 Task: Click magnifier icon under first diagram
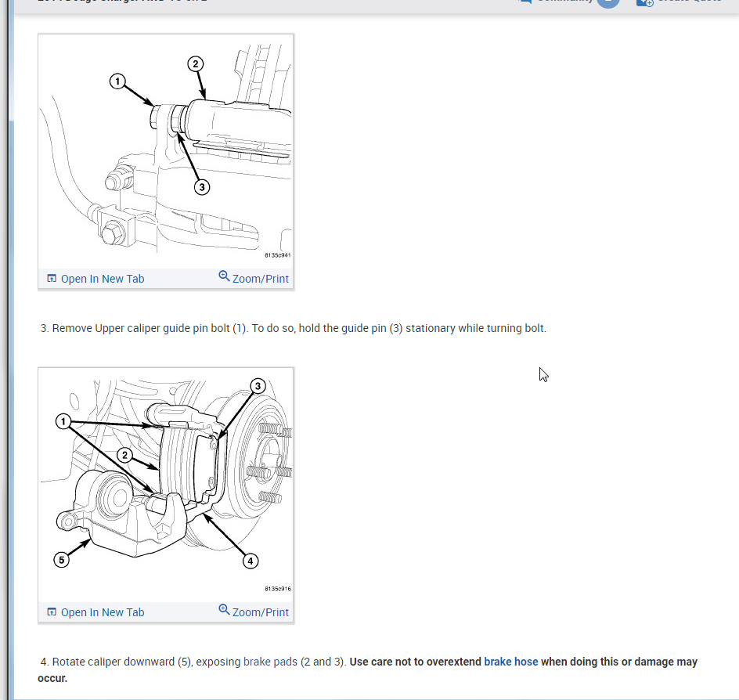[224, 276]
